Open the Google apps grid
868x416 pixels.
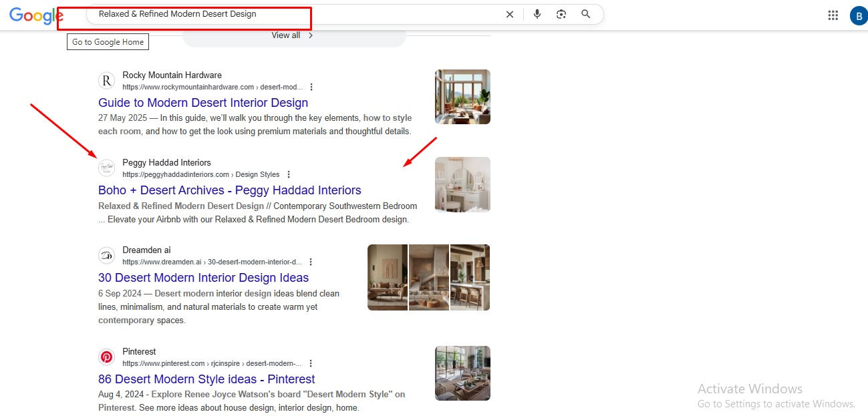point(833,15)
